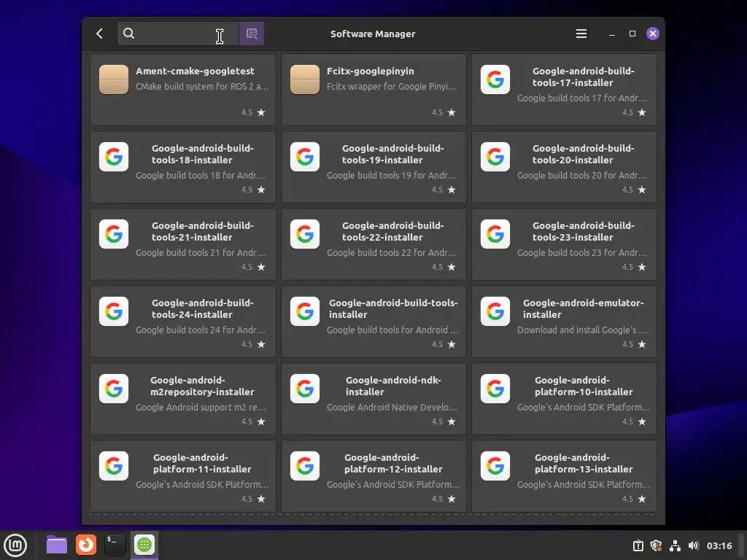Click description 'Download and install Google's'
This screenshot has height=560, width=747.
(x=581, y=330)
